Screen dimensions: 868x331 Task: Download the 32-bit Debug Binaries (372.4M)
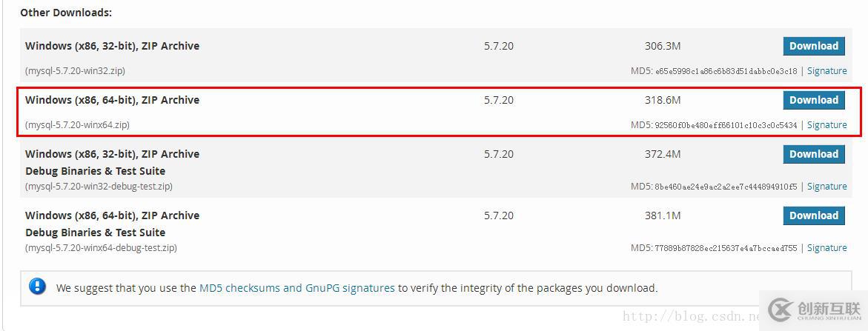click(x=814, y=155)
